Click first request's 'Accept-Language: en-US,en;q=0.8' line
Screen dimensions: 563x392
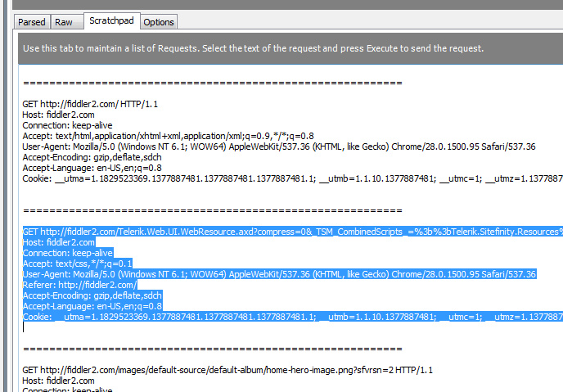click(92, 168)
